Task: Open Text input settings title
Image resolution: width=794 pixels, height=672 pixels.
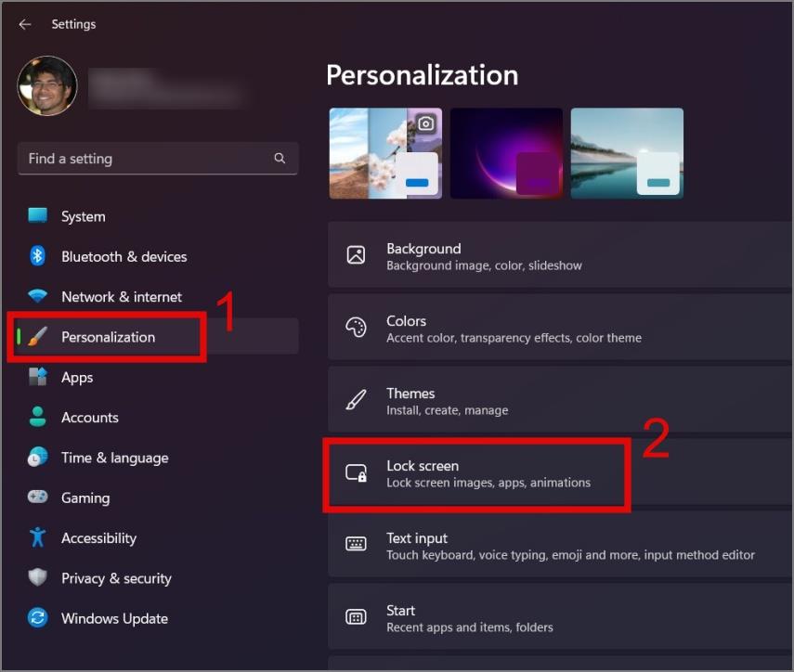Action: point(417,538)
